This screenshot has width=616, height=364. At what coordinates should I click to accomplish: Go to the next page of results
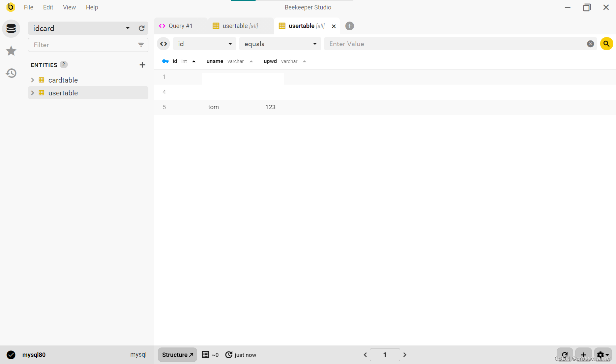tap(405, 355)
